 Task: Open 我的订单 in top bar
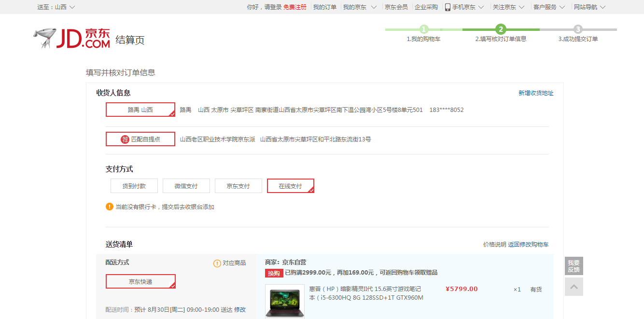(x=325, y=7)
